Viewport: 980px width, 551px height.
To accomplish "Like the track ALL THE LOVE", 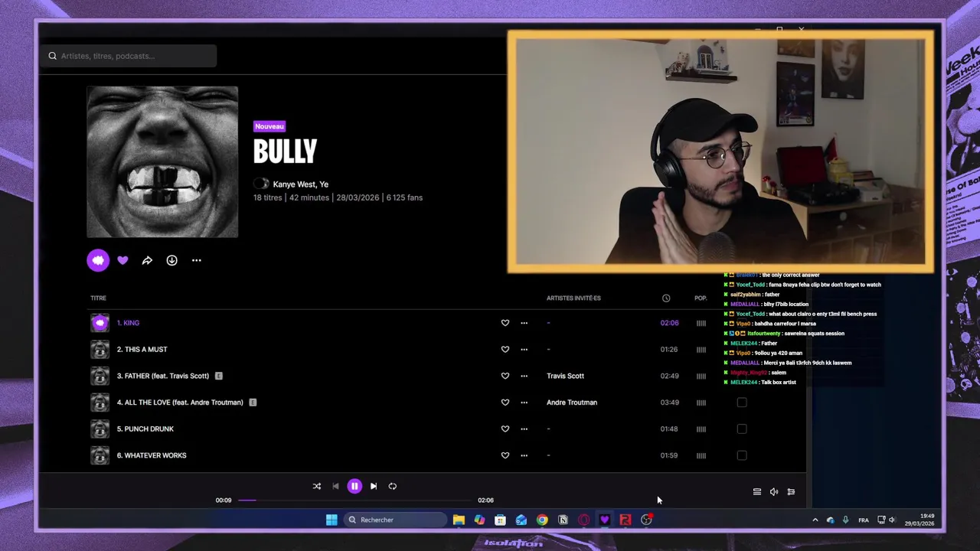I will [505, 403].
